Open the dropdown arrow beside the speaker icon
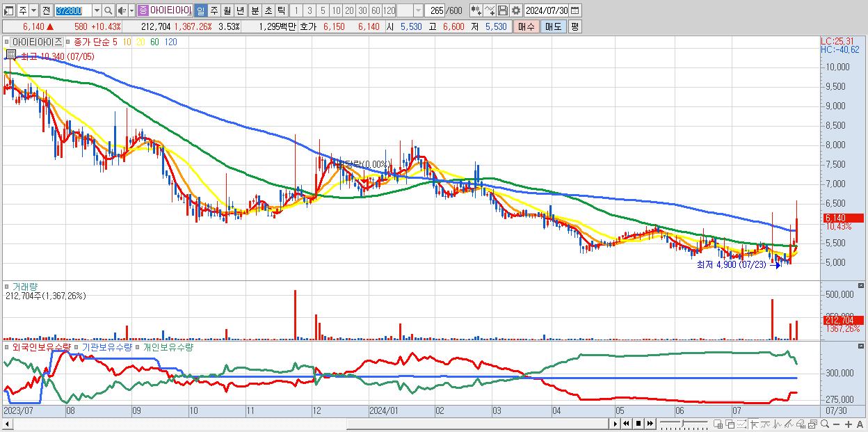Image resolution: width=868 pixels, height=432 pixels. (131, 10)
